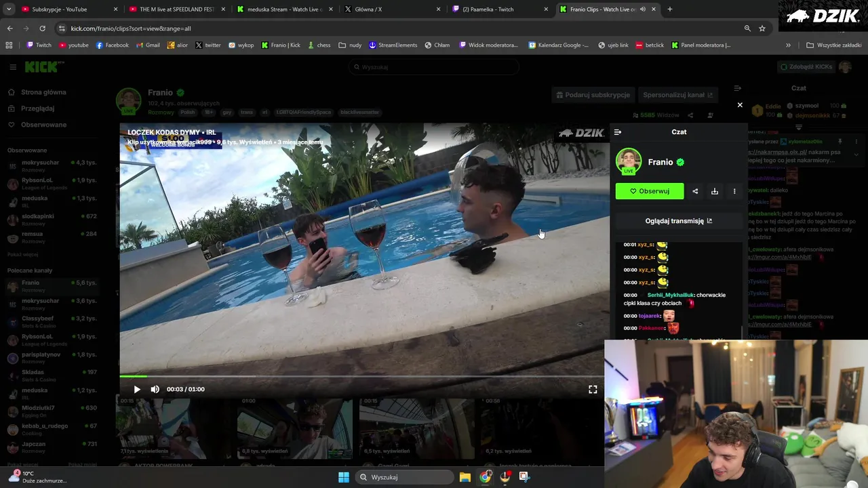Click the taskbar Wyszukaj search box
The image size is (868, 488).
tap(405, 477)
